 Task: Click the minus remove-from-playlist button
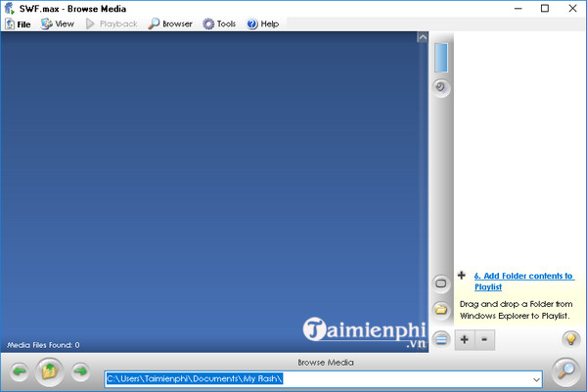pyautogui.click(x=484, y=339)
